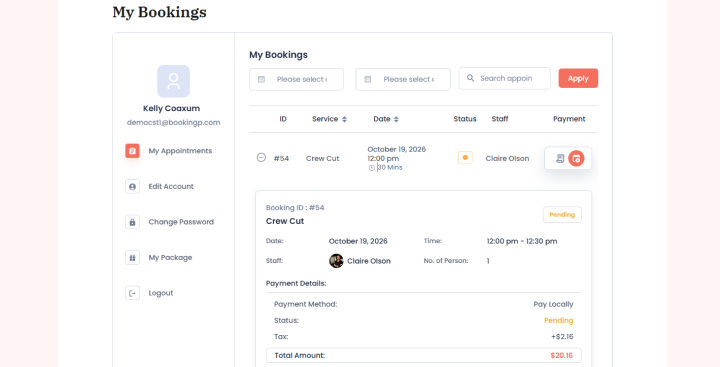Click the orange pending status dot

point(465,158)
